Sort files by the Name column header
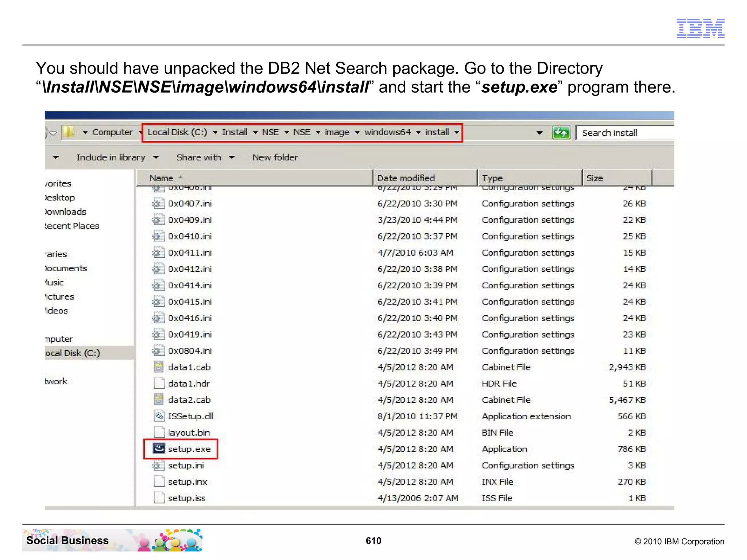This screenshot has height=560, width=747. pyautogui.click(x=255, y=178)
